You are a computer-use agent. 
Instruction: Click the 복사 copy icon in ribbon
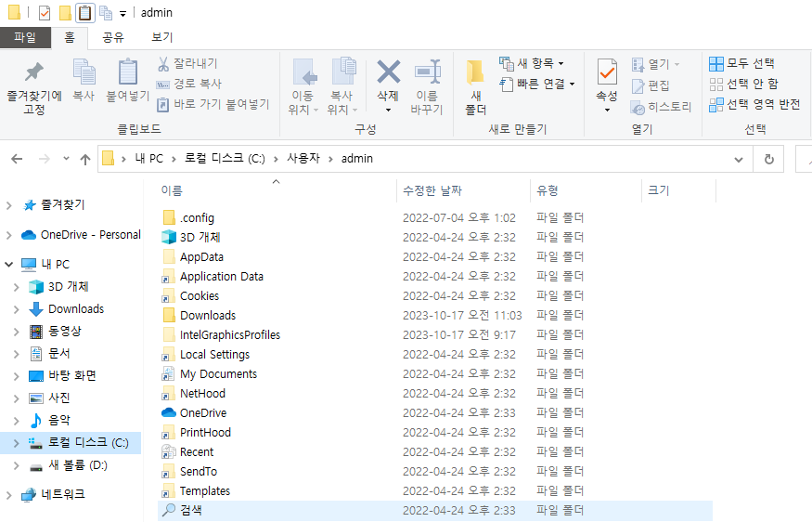(84, 72)
